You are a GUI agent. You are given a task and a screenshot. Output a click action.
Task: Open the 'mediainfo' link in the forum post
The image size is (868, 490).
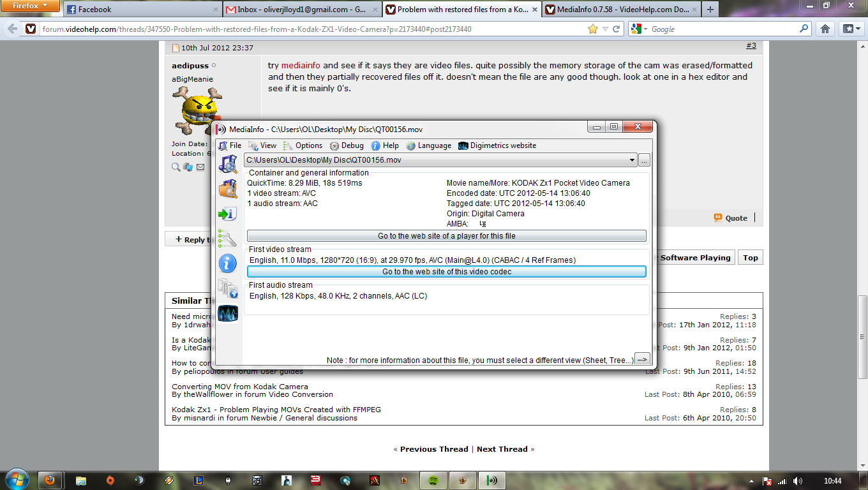(x=301, y=65)
